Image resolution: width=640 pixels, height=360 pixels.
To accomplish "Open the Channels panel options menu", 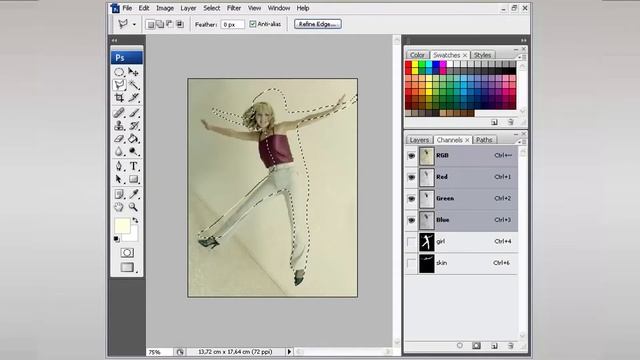I will (521, 142).
